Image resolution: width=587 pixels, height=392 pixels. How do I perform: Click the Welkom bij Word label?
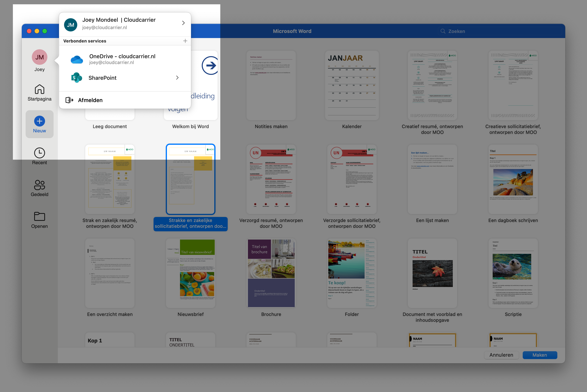point(190,127)
